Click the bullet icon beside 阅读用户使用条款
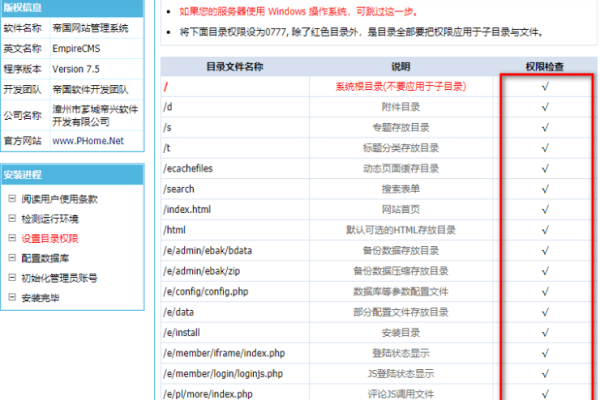600x400 pixels. (x=12, y=198)
